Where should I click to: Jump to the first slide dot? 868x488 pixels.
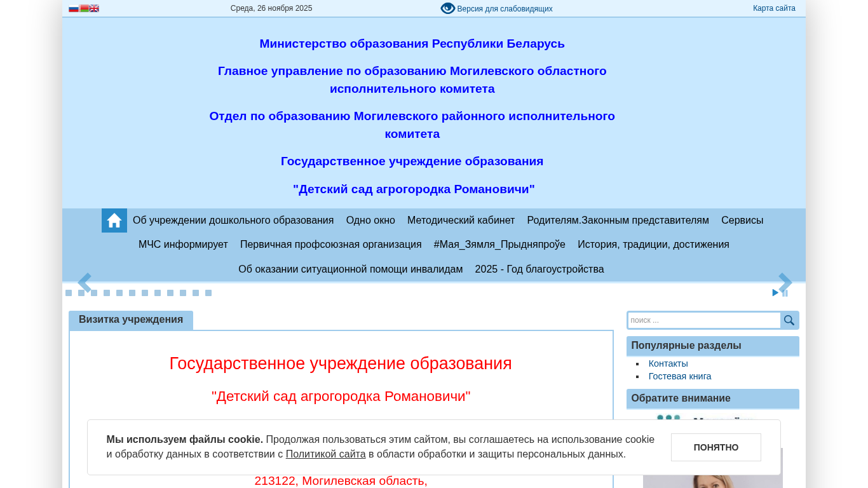tap(69, 293)
